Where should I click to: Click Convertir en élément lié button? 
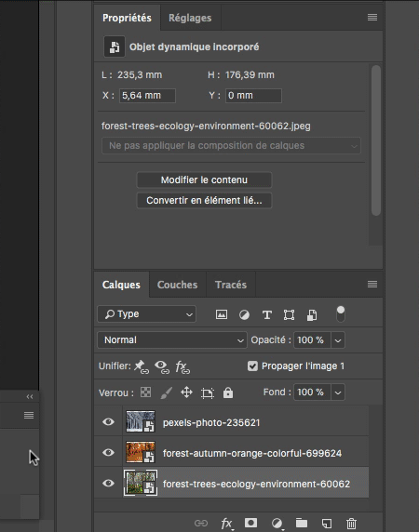(x=204, y=201)
